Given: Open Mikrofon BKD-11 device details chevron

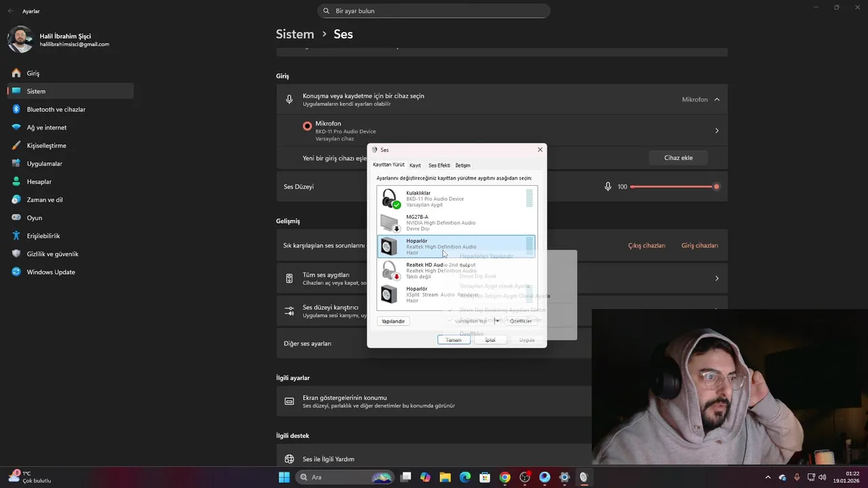Looking at the screenshot, I should point(717,131).
